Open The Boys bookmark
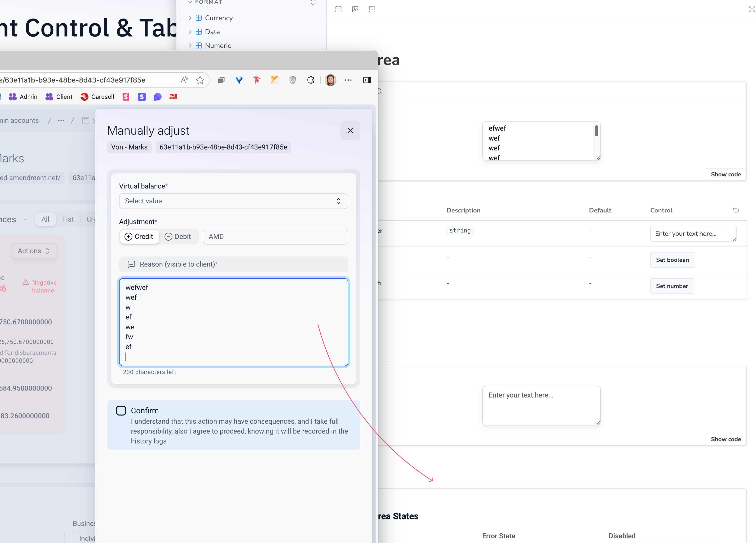756x543 pixels. [x=173, y=97]
